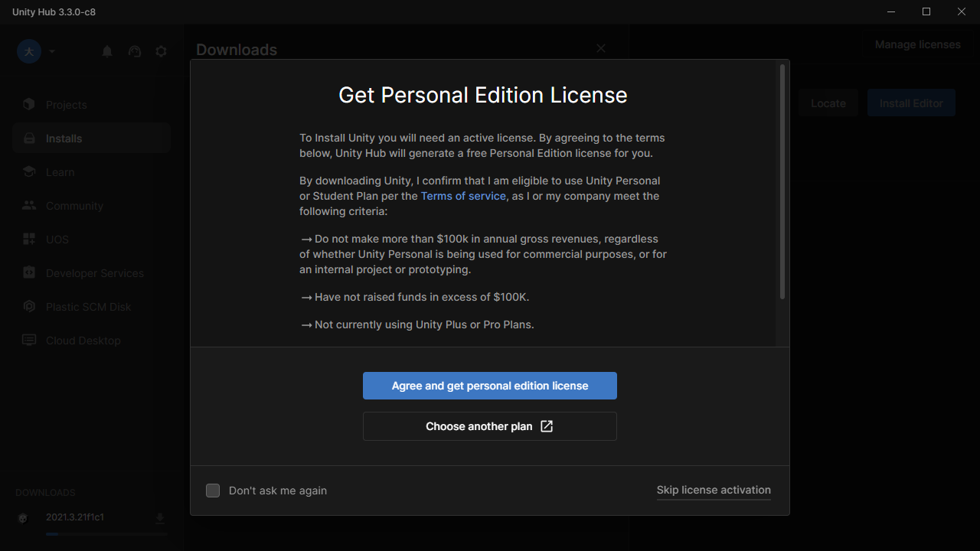Screen dimensions: 980x551
Task: Open the Terms of service link
Action: click(463, 196)
